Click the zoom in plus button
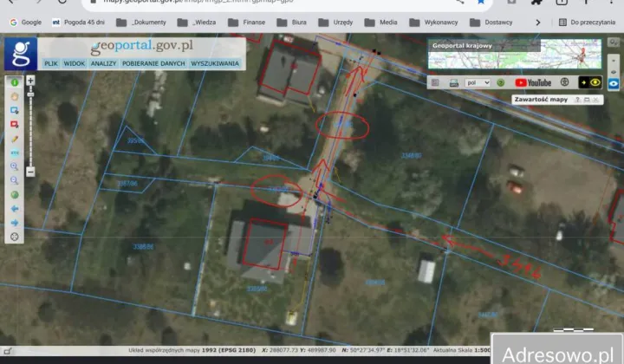The image size is (624, 364). 30,81
